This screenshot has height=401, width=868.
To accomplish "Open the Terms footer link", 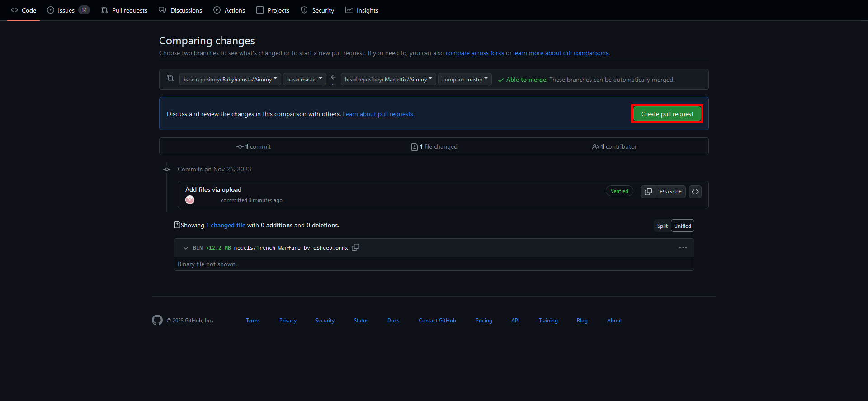I will pos(253,321).
